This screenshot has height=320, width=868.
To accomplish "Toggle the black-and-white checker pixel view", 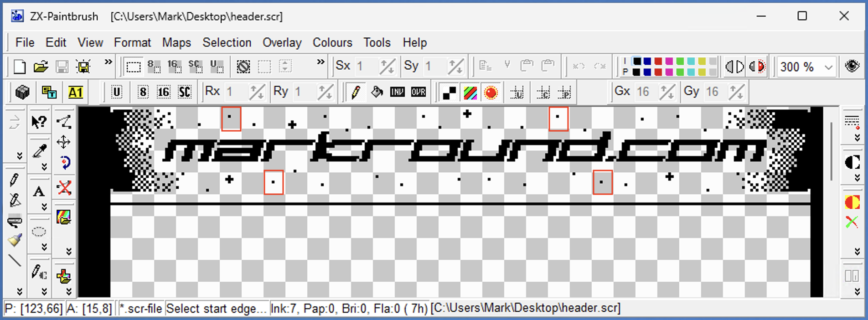I will 449,93.
